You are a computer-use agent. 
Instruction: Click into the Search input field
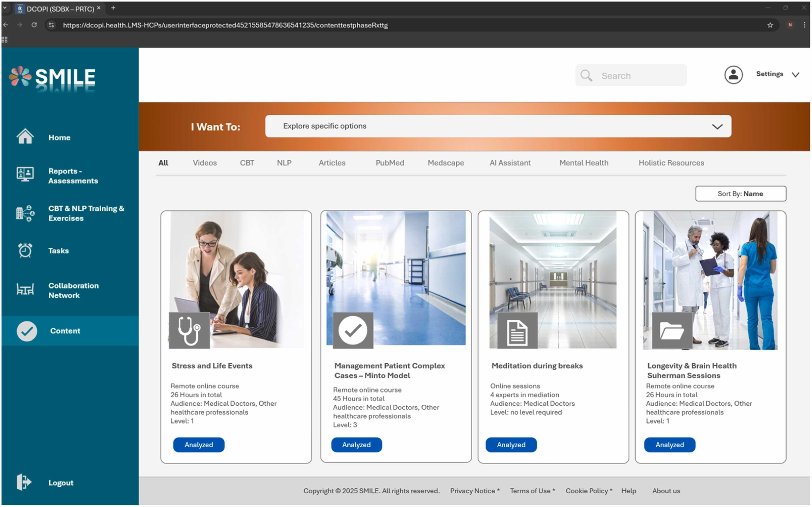[631, 76]
